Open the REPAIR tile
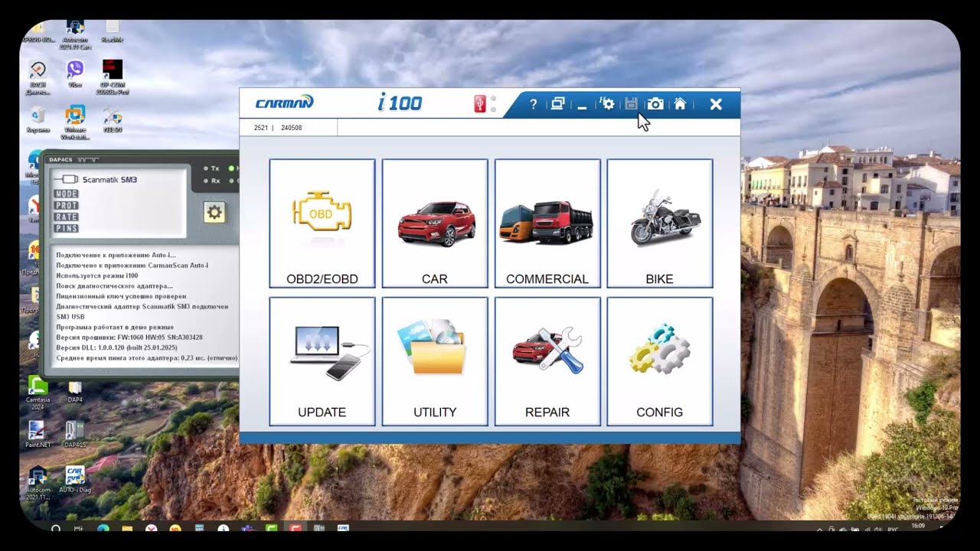 tap(547, 361)
